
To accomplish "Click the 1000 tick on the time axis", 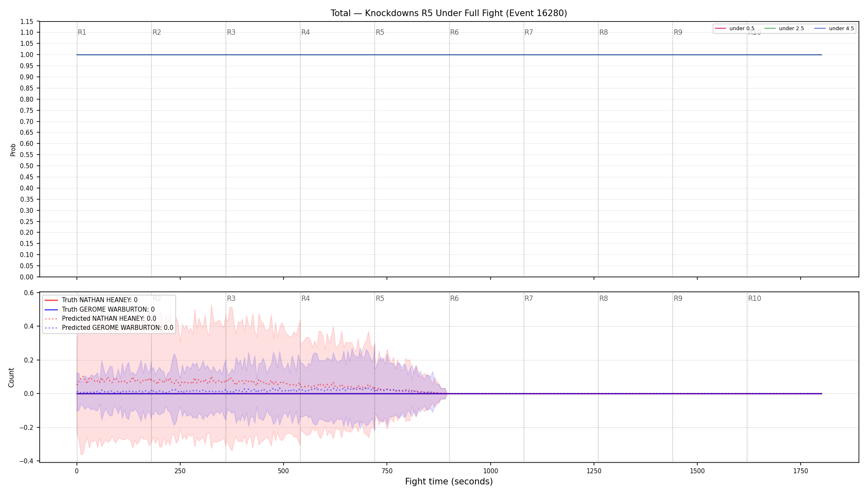I will 490,471.
